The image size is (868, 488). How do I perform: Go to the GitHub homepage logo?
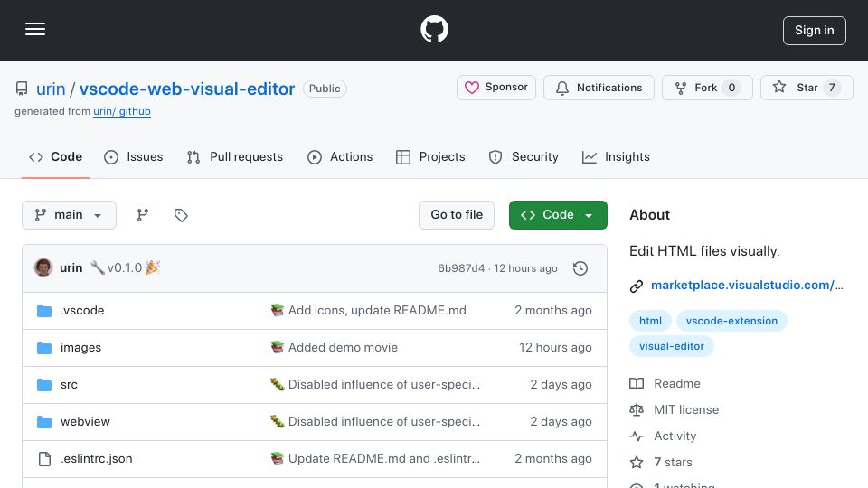pos(434,29)
